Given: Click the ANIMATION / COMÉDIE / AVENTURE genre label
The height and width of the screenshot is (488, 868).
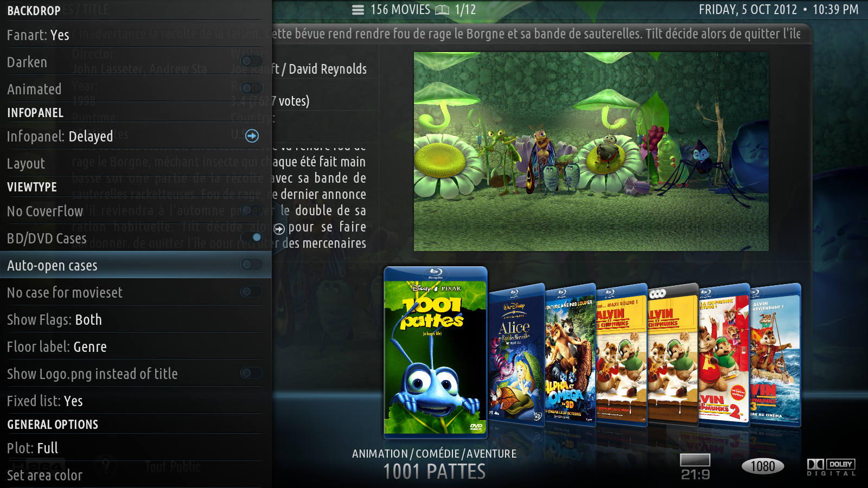Looking at the screenshot, I should [x=434, y=453].
